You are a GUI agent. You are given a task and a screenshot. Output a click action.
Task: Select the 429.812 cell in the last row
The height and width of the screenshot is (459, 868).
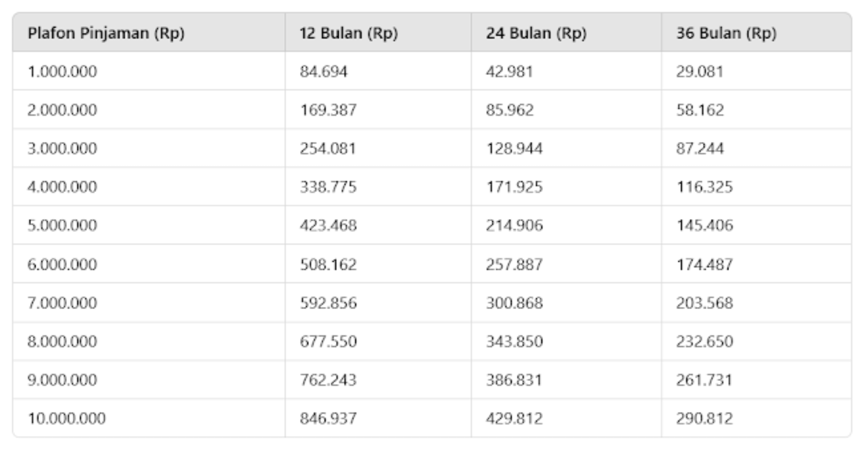pyautogui.click(x=514, y=418)
